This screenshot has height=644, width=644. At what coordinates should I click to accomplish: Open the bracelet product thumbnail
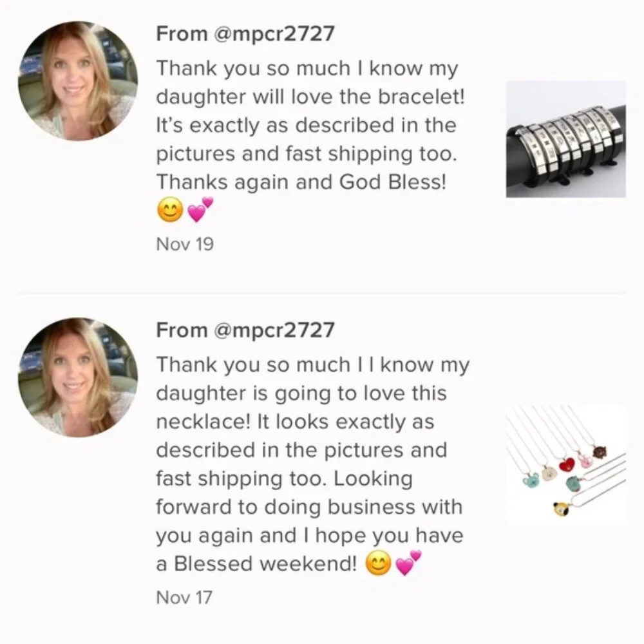coord(565,139)
